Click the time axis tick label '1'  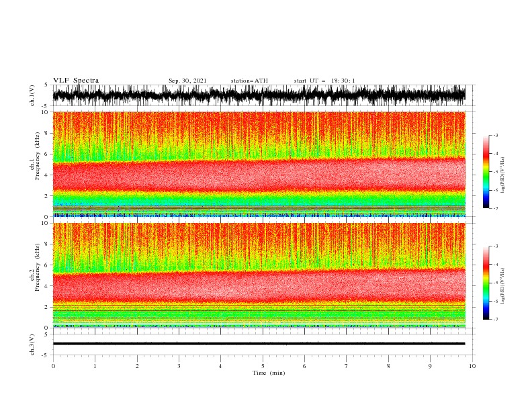(95, 366)
